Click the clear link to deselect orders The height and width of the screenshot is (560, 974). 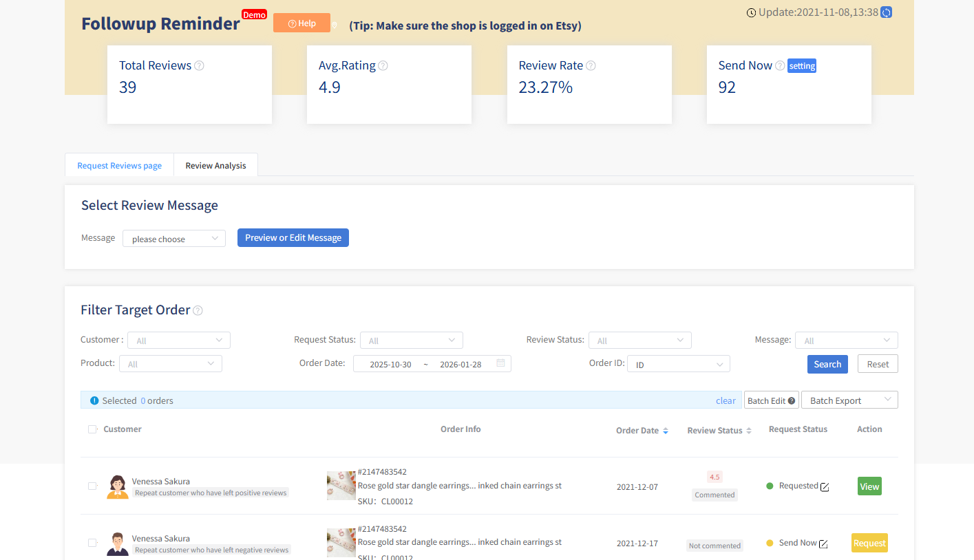tap(726, 400)
